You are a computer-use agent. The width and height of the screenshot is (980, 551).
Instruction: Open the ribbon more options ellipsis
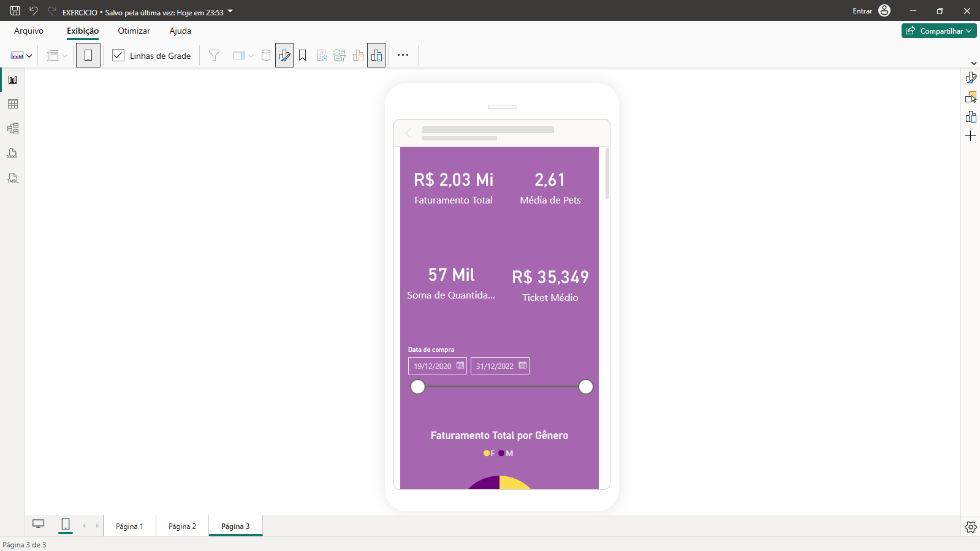[x=403, y=55]
